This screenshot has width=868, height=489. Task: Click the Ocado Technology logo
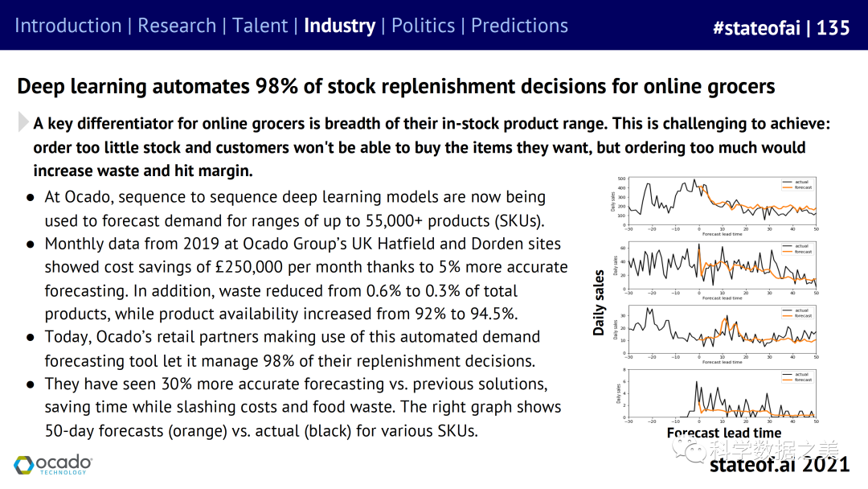click(53, 465)
